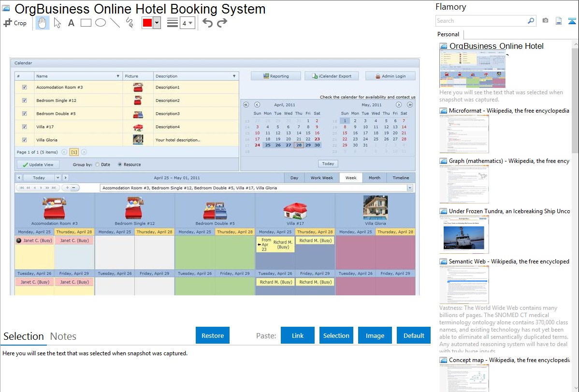Click the Flamory search magnifier icon

531,21
